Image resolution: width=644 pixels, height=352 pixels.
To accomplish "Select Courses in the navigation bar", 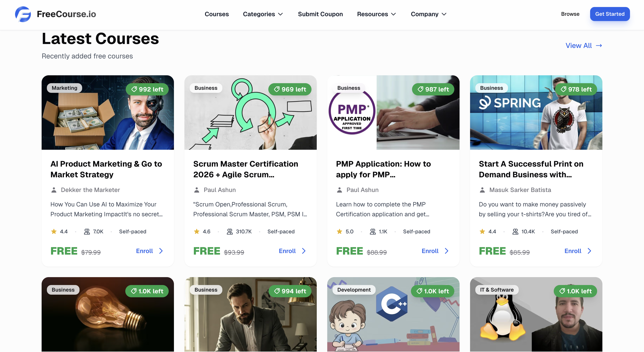I will (x=217, y=14).
